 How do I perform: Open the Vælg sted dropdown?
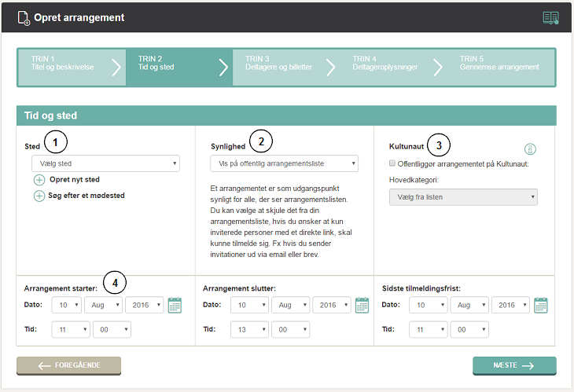pos(105,163)
